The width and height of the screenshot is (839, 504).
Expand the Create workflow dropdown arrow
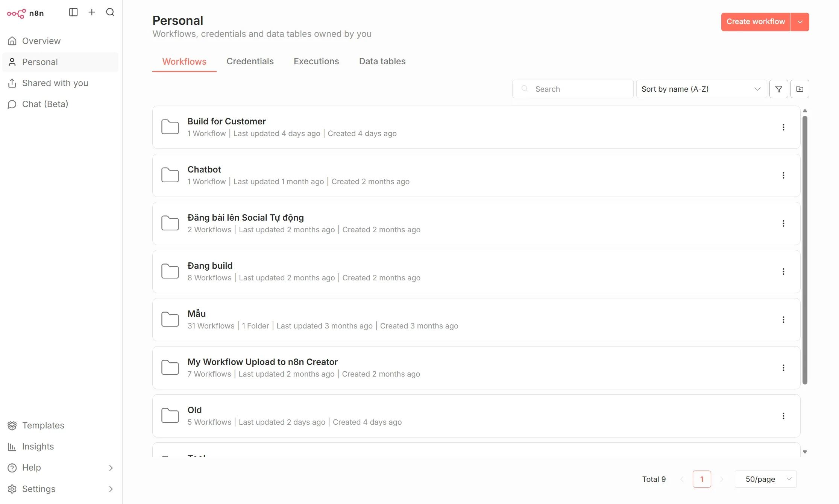[800, 22]
